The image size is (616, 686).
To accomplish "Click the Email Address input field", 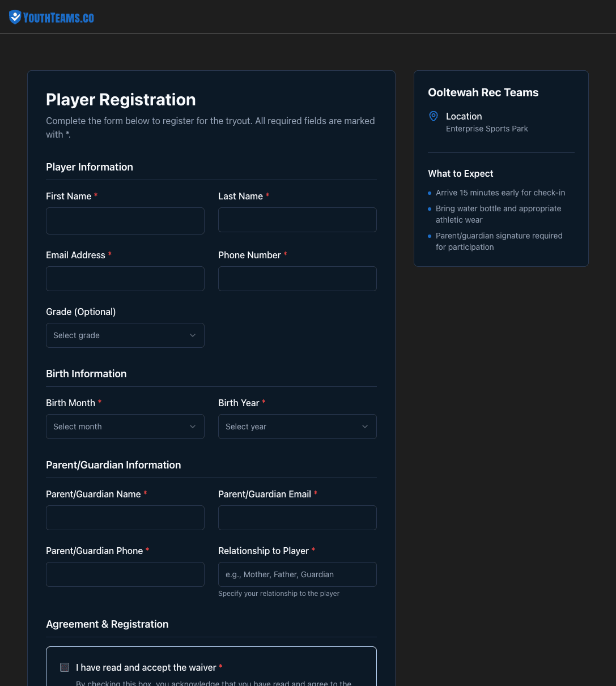I will pos(125,279).
